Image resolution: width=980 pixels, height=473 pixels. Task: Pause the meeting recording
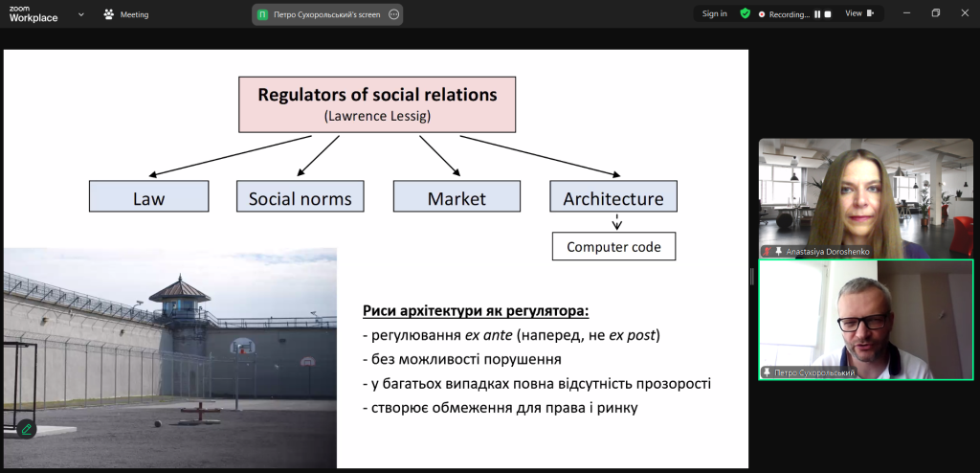point(817,13)
